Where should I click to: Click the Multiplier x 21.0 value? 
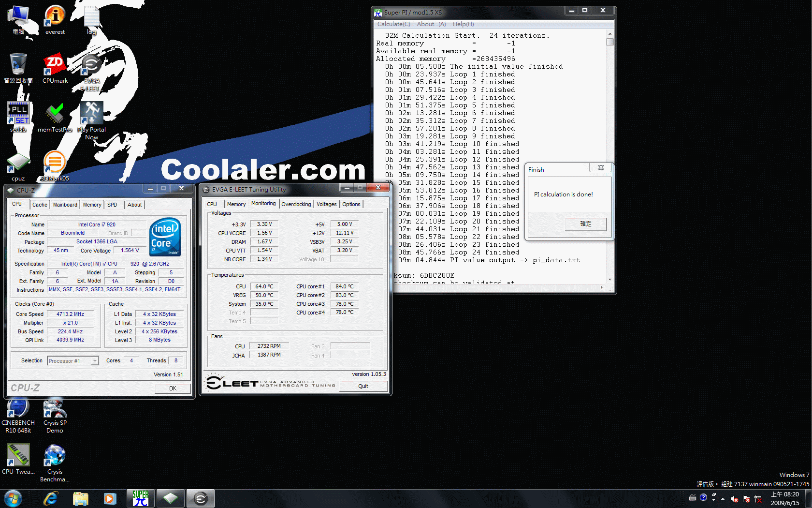point(70,323)
